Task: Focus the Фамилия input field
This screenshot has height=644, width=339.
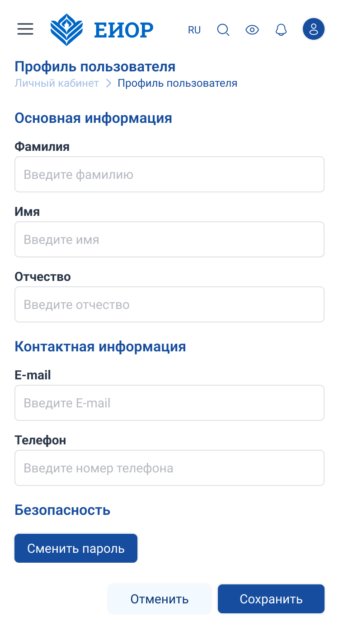Action: click(169, 174)
